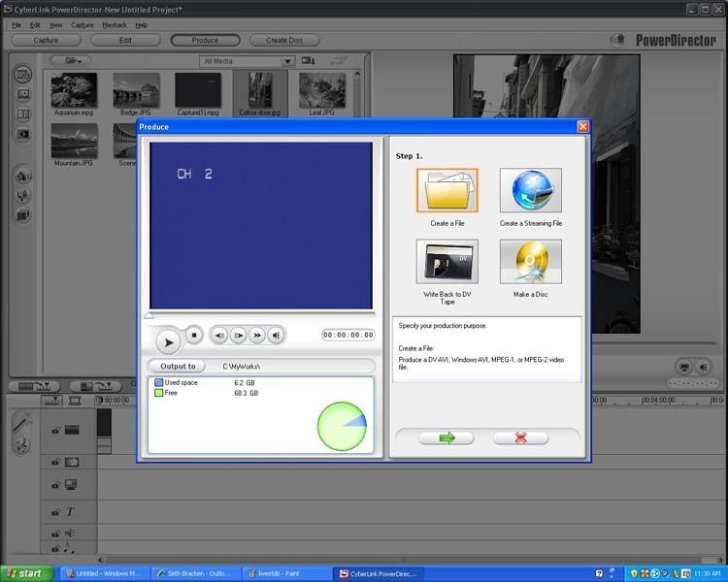
Task: Open the All Media filter dropdown
Action: point(247,61)
